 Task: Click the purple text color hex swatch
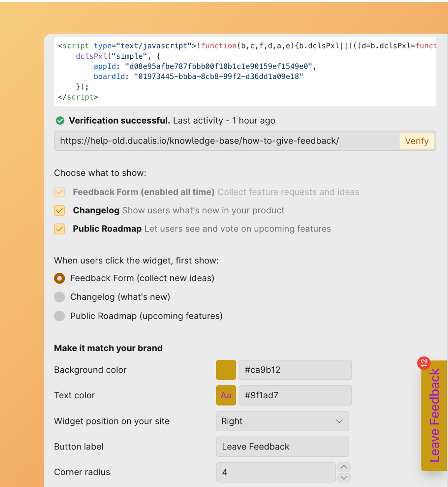pos(226,395)
